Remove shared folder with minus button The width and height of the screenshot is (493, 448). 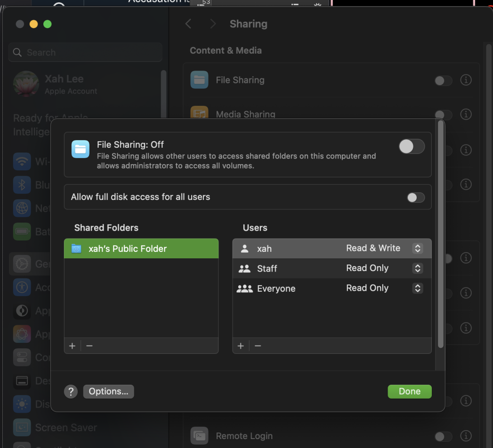(89, 346)
